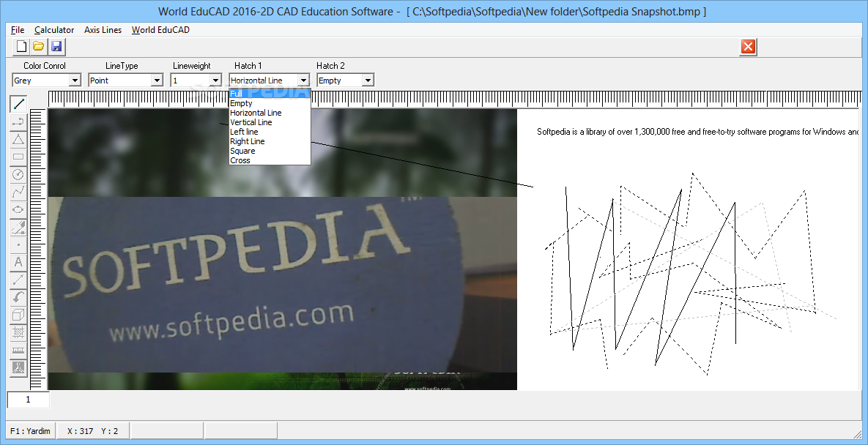Pick Horizontal Line hatch option
This screenshot has width=868, height=445.
tap(270, 113)
